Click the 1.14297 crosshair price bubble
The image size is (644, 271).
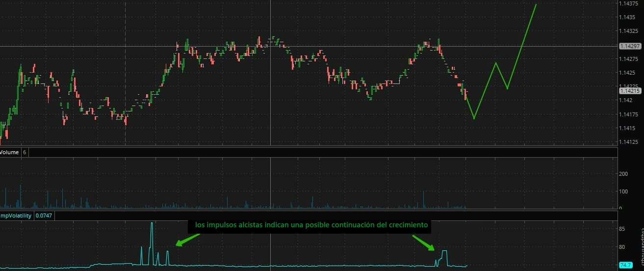(x=630, y=46)
